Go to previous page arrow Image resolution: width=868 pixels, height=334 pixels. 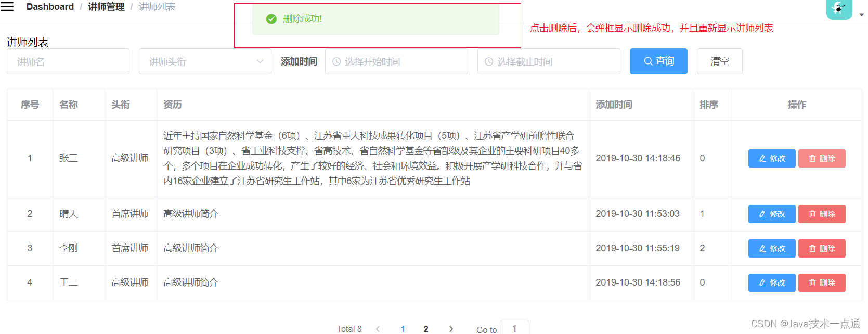point(378,329)
